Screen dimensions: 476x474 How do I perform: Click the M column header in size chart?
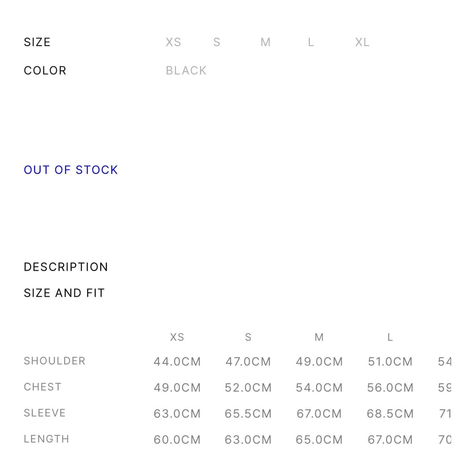pos(319,337)
